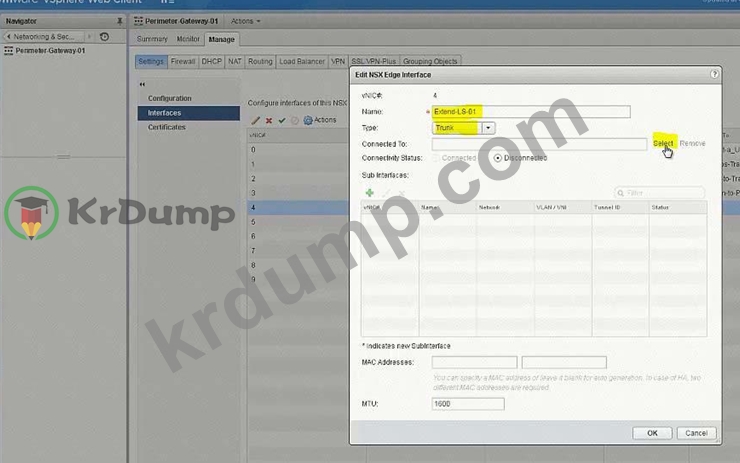Click the help question mark in dialog
The height and width of the screenshot is (463, 740).
(x=715, y=74)
